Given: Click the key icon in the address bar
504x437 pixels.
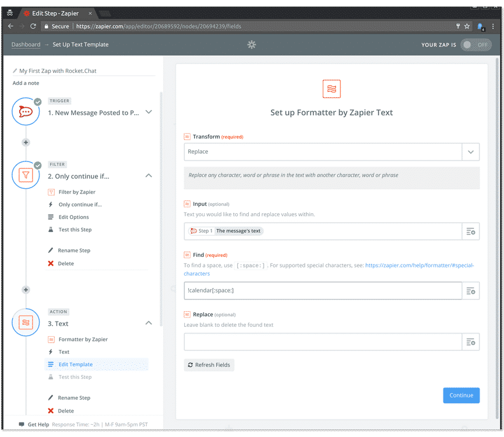Looking at the screenshot, I should tap(458, 26).
